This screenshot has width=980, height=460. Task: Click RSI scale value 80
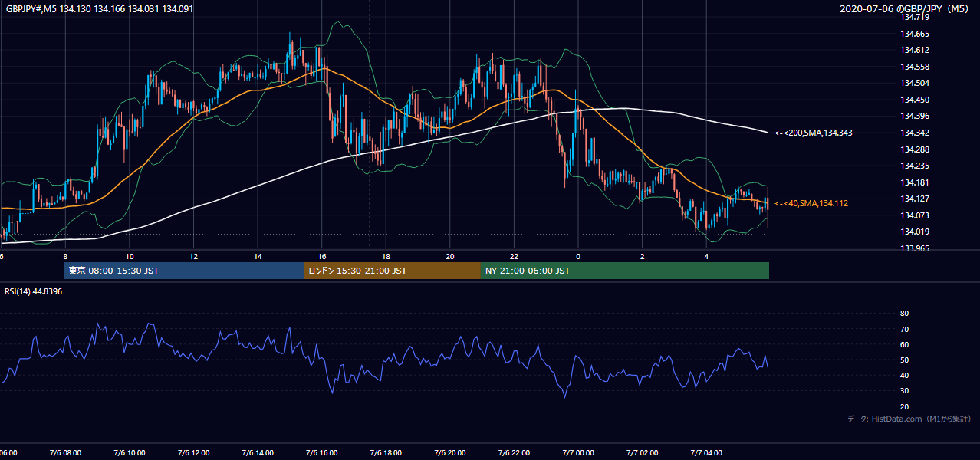[x=904, y=314]
